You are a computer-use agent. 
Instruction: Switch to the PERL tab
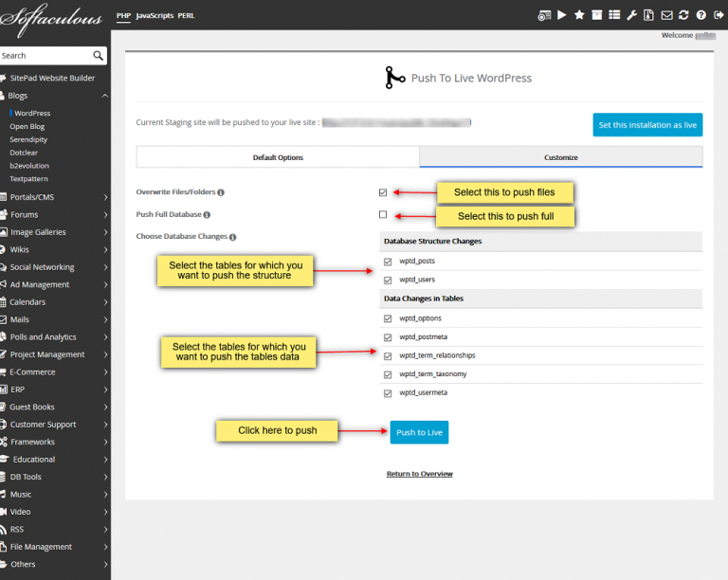click(186, 16)
